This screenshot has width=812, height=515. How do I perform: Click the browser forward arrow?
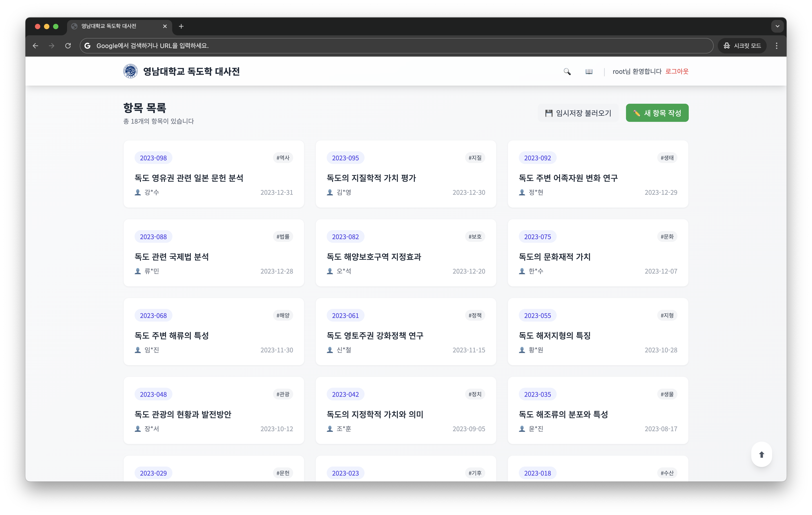[52, 46]
